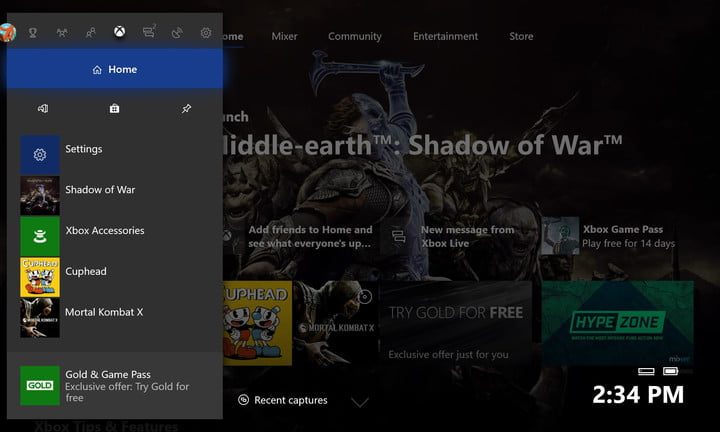The height and width of the screenshot is (432, 720).
Task: Click the green GOLD badge icon
Action: point(40,386)
